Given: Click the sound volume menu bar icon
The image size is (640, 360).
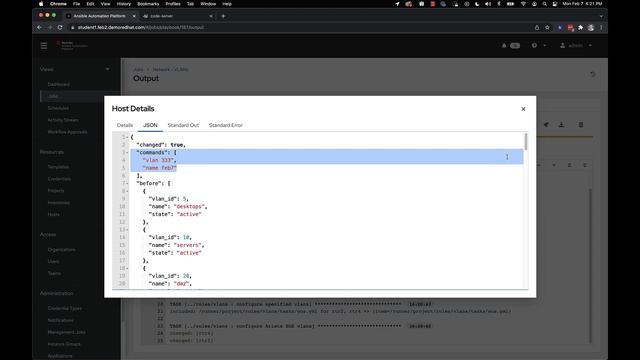Looking at the screenshot, I should coord(488,4).
